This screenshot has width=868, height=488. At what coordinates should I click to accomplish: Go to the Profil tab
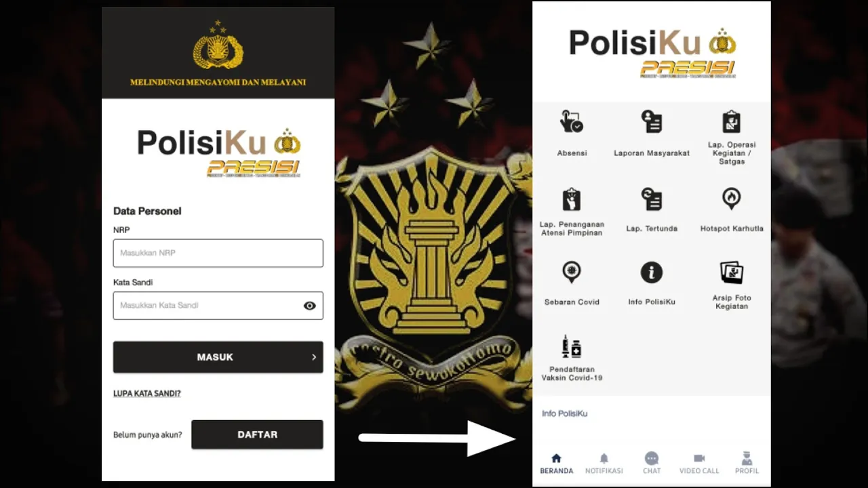pyautogui.click(x=747, y=464)
